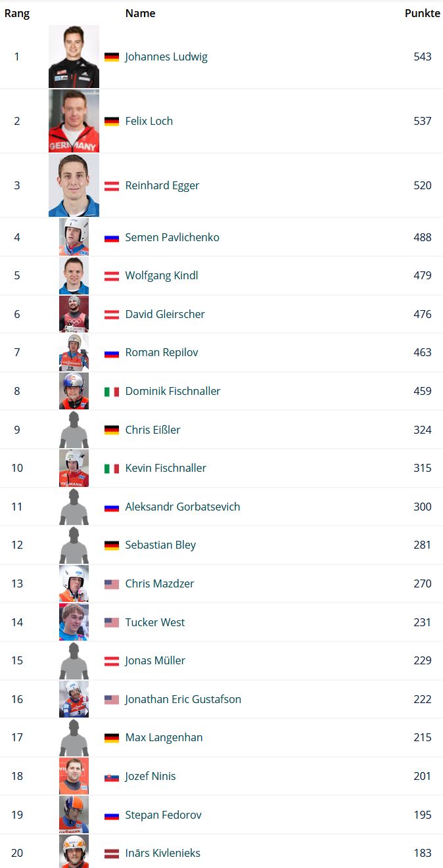Select Wolfgang Kindl's portrait thumbnail
Viewport: 443px width, 868px height.
coord(74,275)
